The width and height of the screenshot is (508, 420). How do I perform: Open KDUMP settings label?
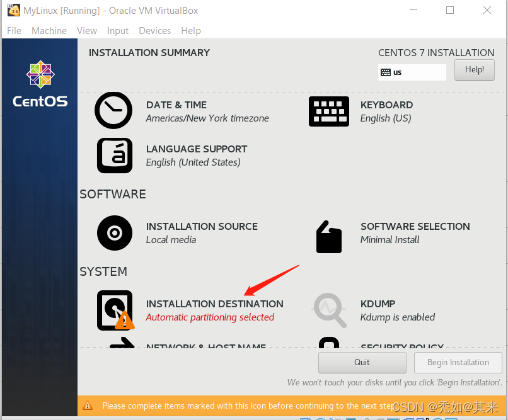click(x=378, y=304)
